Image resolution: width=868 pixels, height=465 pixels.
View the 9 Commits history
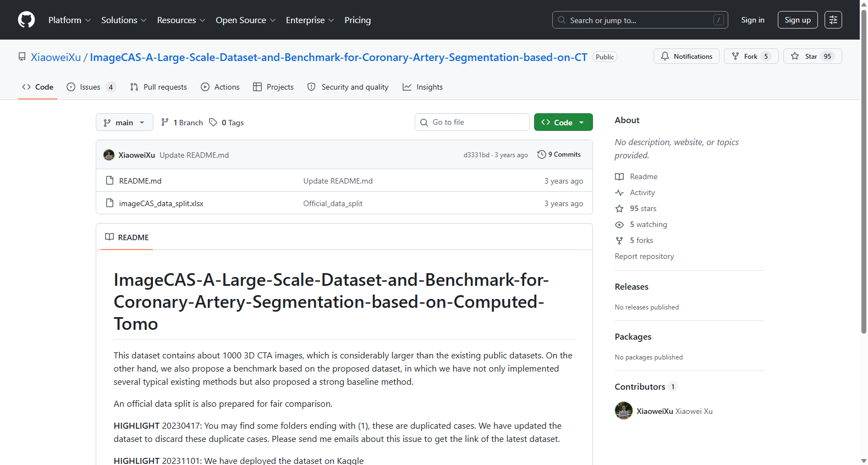[x=559, y=154]
